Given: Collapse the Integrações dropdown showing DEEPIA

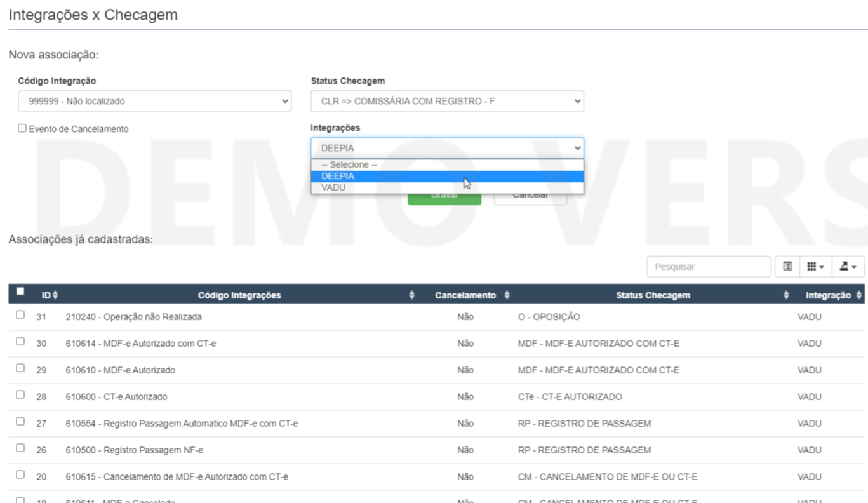Looking at the screenshot, I should [447, 148].
